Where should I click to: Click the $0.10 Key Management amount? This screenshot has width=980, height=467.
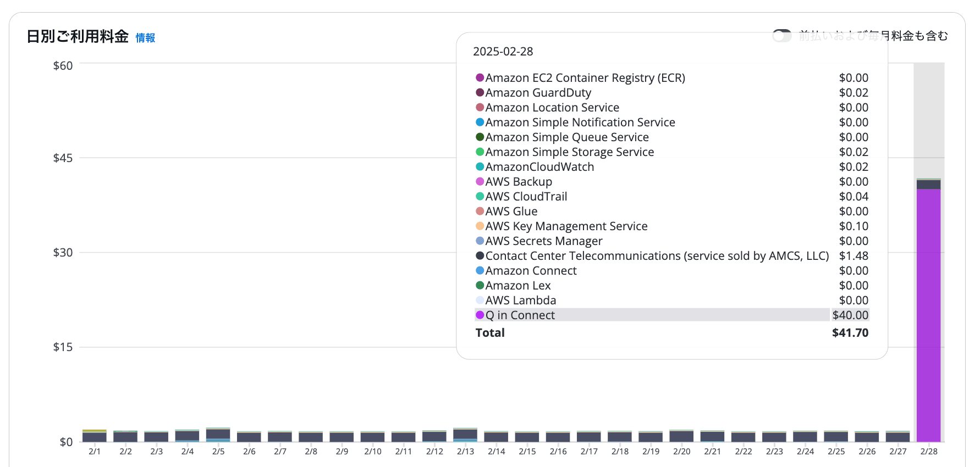[854, 226]
